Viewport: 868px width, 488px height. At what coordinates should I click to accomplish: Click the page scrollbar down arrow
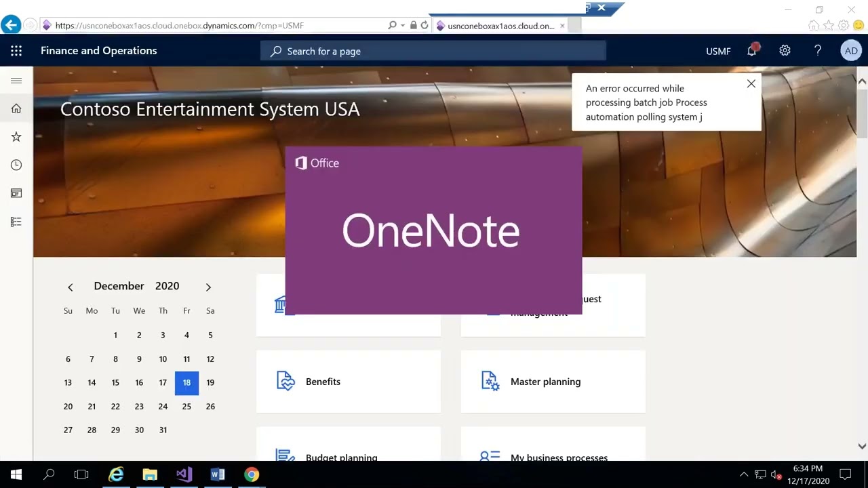click(862, 446)
